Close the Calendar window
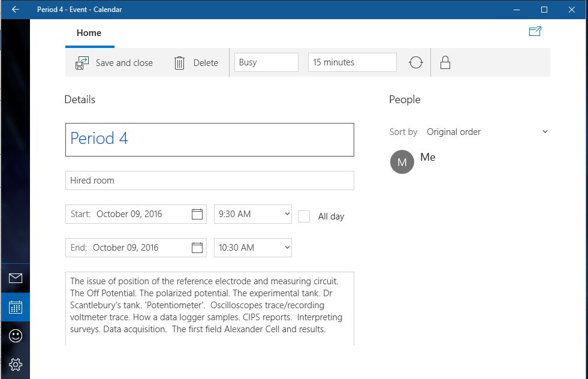Viewport: 588px width, 379px height. pyautogui.click(x=571, y=10)
